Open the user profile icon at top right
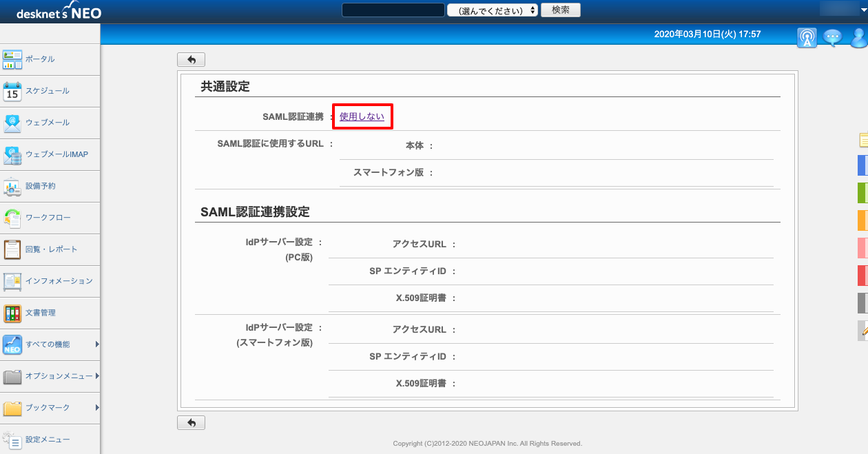The width and height of the screenshot is (868, 454). coord(859,37)
